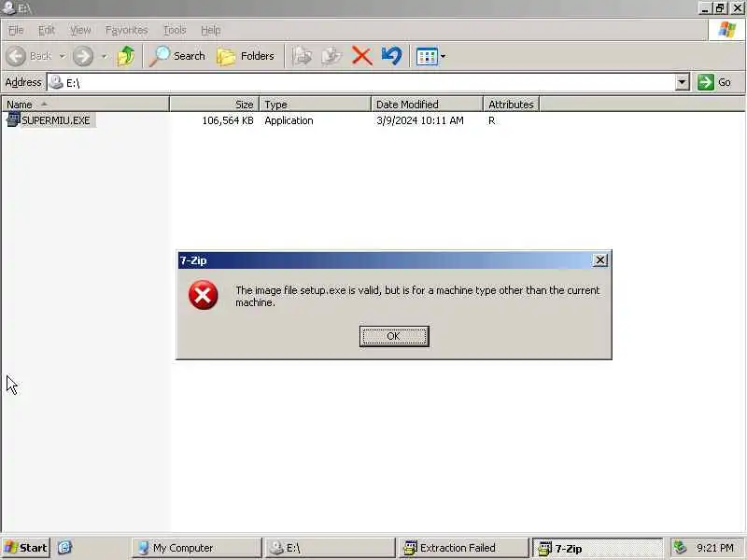Viewport: 747px width, 560px height.
Task: Click the Copy To toolbar icon
Action: [x=331, y=56]
